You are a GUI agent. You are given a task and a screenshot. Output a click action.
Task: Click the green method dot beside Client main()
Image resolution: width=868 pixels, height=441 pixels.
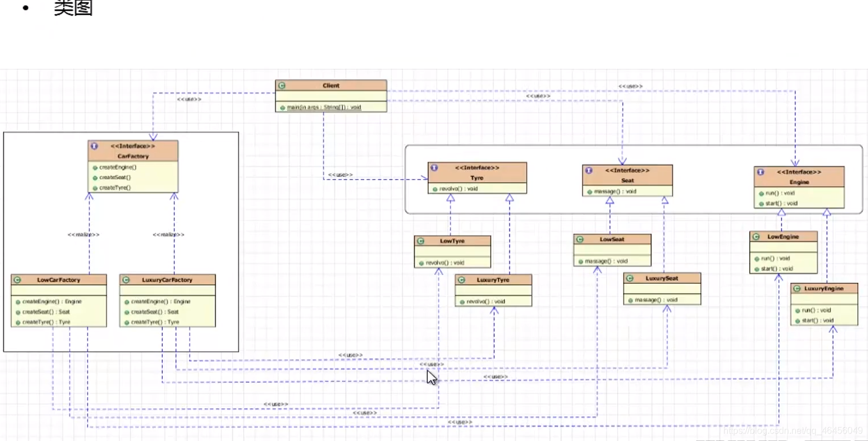click(282, 107)
